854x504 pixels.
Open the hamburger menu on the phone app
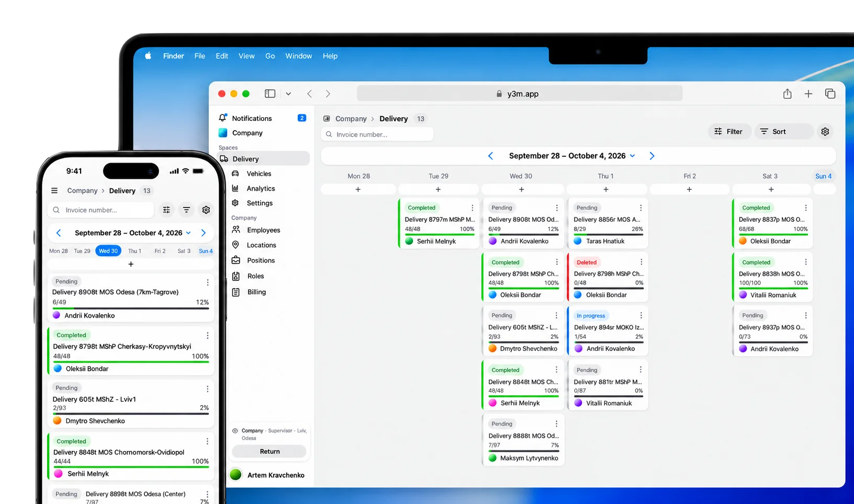(54, 191)
